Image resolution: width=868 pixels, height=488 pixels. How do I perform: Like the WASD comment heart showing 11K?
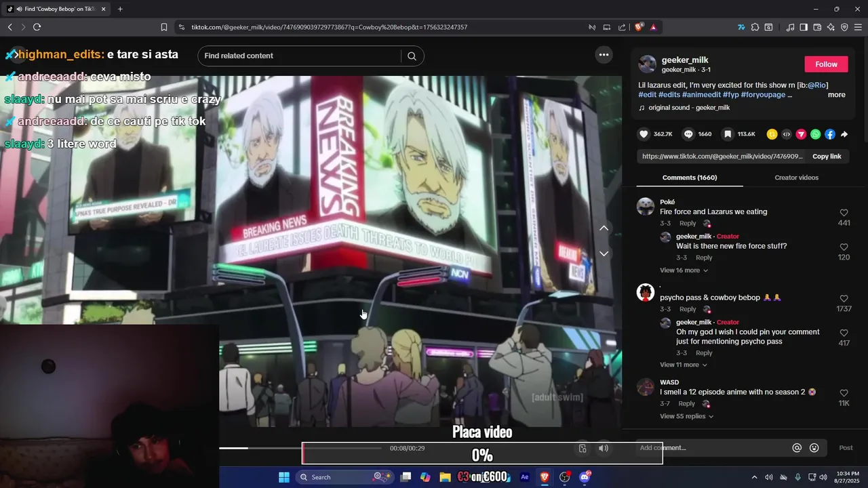(844, 393)
